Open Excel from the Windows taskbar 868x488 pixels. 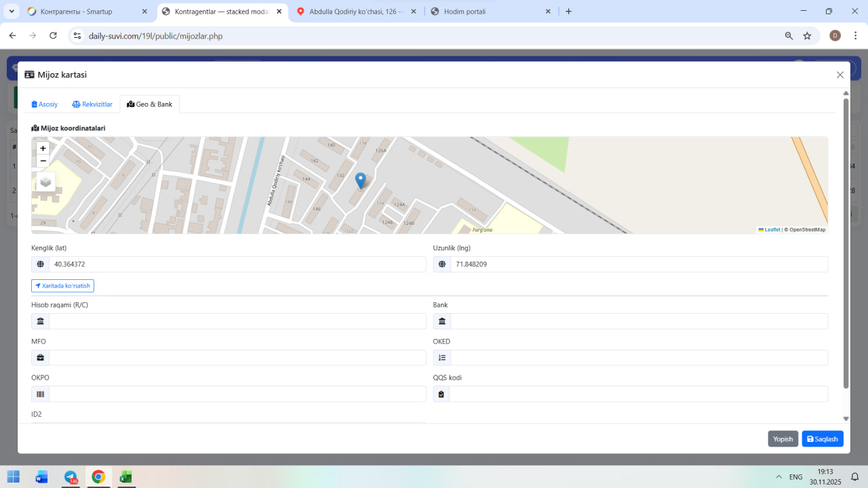pos(125,477)
